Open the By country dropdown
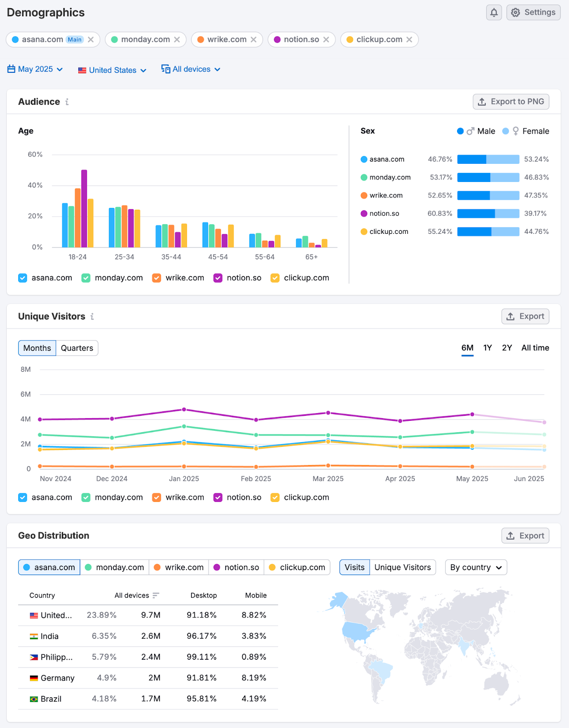 [476, 567]
